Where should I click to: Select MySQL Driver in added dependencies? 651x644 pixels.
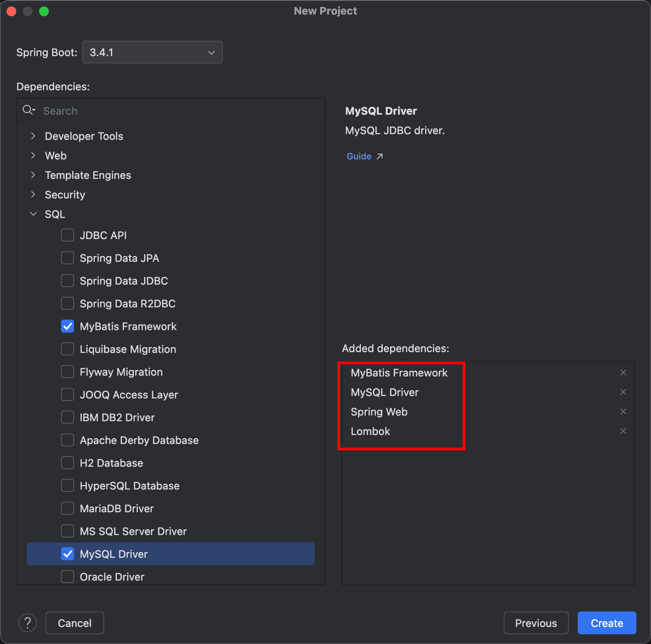point(384,392)
